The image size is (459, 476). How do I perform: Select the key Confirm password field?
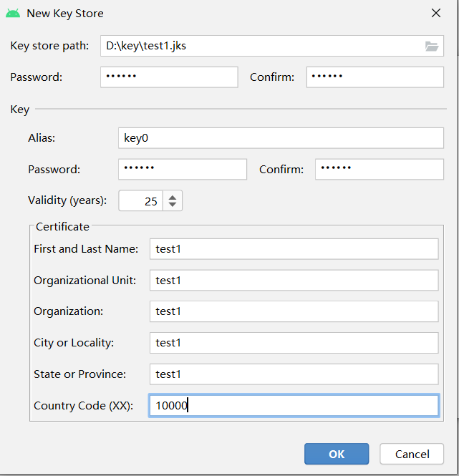[380, 169]
